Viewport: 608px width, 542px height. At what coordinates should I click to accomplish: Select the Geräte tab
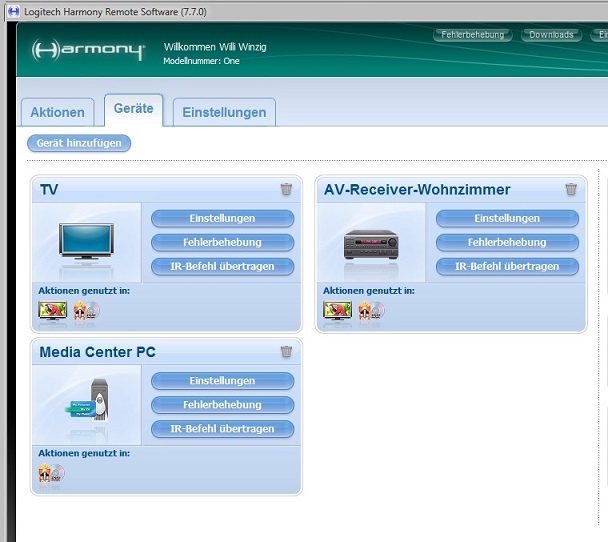133,109
